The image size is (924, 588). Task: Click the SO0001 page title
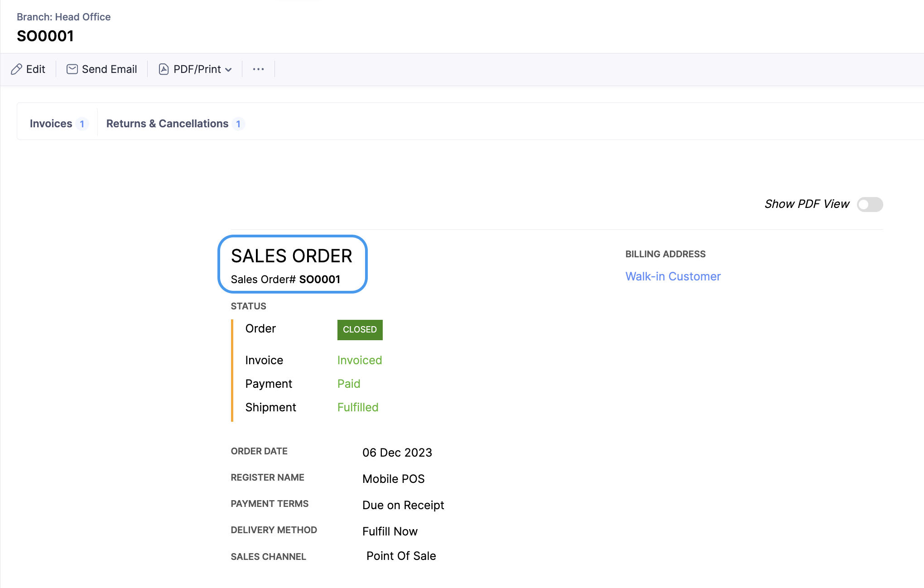[x=45, y=36]
